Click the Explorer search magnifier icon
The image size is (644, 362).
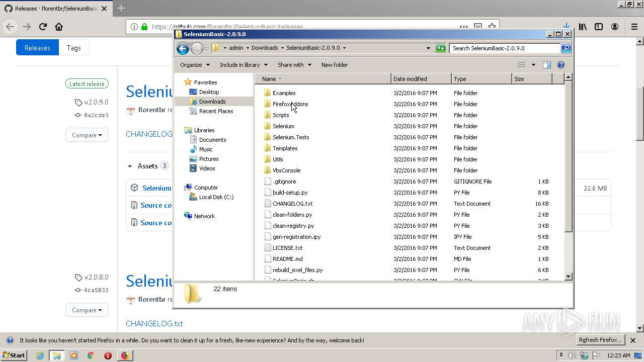[566, 48]
